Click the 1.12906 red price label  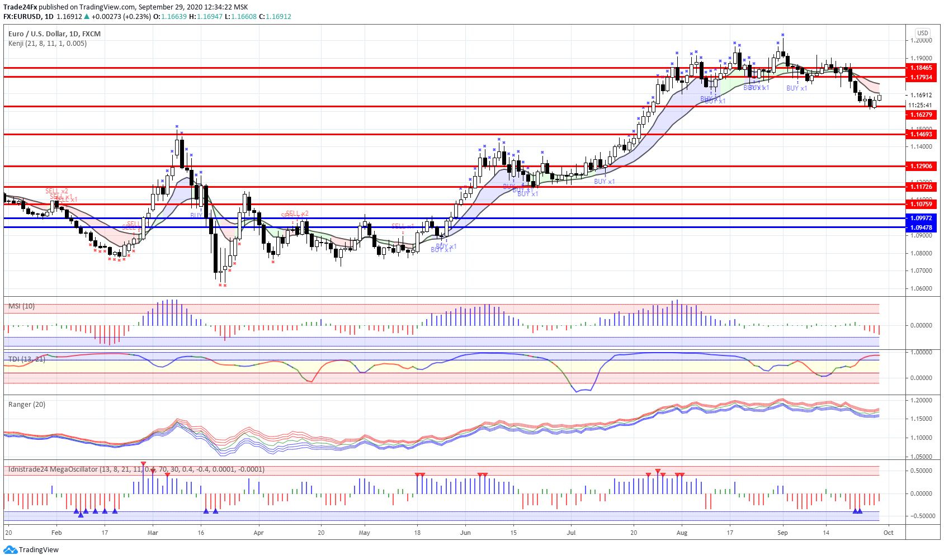coord(922,167)
